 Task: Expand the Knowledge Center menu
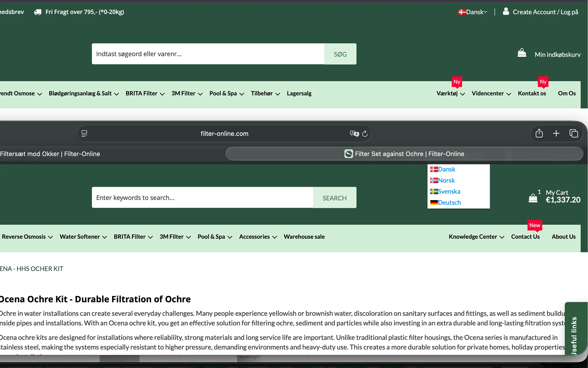pyautogui.click(x=476, y=237)
